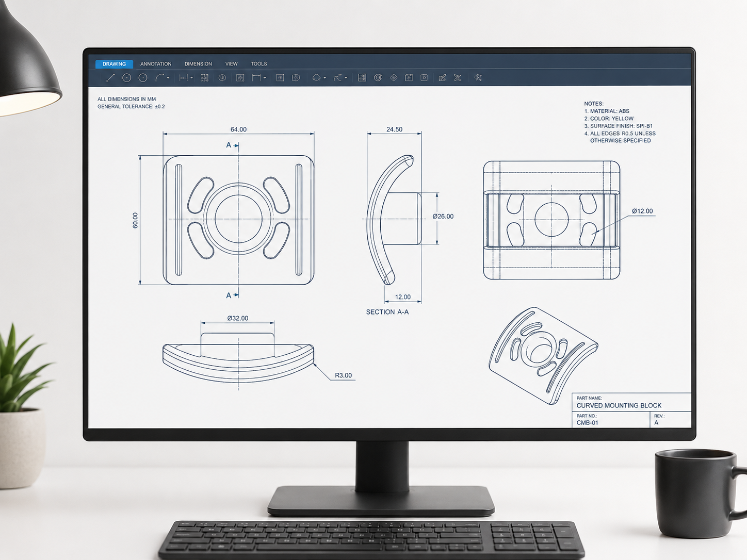Screen dimensions: 747x560
Task: Open the ANNOTATION tab
Action: (156, 64)
